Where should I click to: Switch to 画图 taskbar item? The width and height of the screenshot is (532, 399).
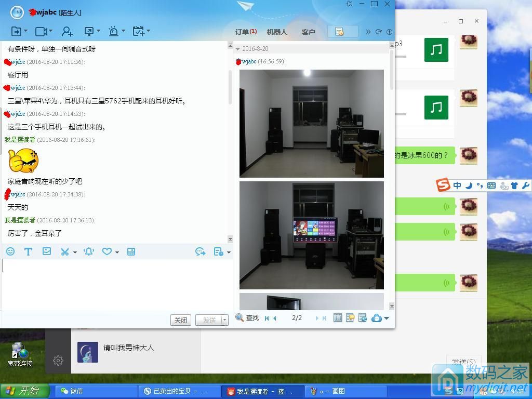click(346, 391)
